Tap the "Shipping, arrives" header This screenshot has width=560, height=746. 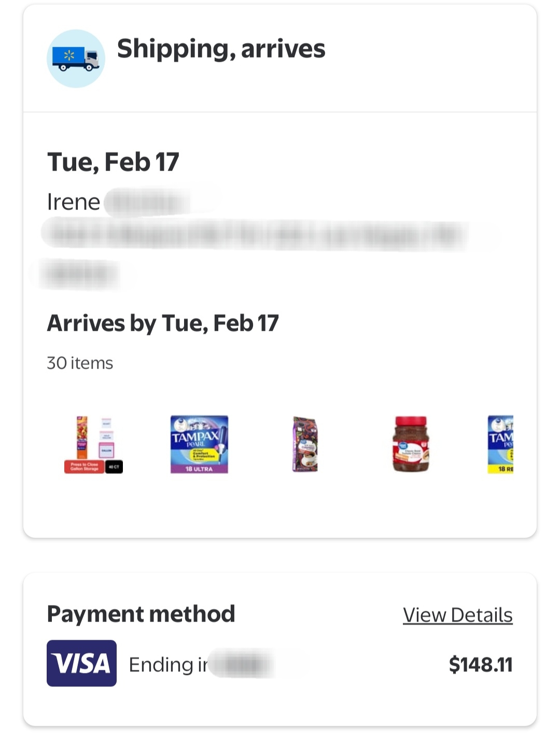(221, 49)
